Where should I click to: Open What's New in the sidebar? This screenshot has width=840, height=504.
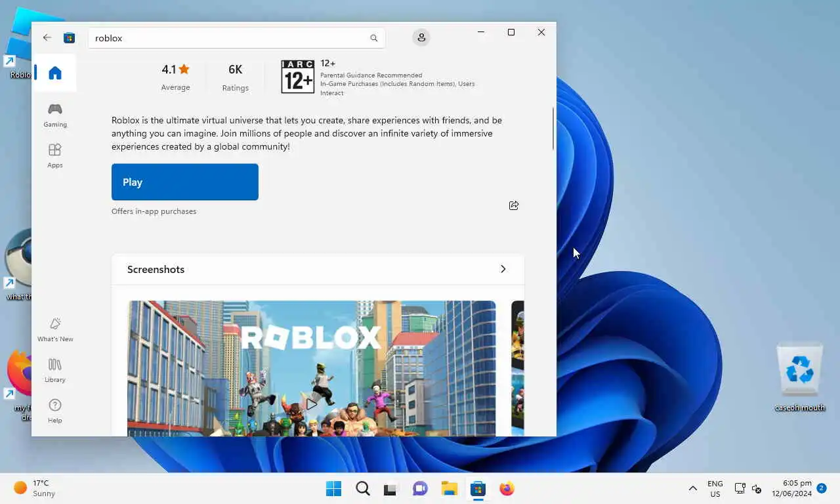click(55, 329)
